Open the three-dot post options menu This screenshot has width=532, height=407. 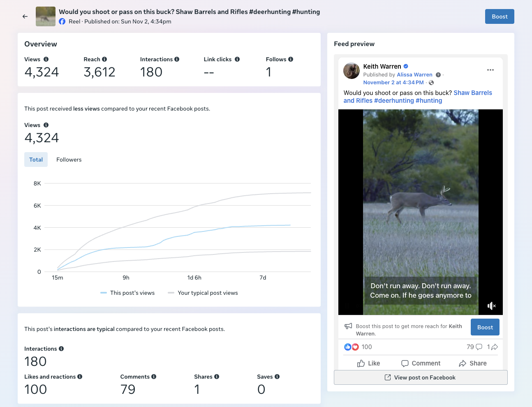(x=490, y=70)
